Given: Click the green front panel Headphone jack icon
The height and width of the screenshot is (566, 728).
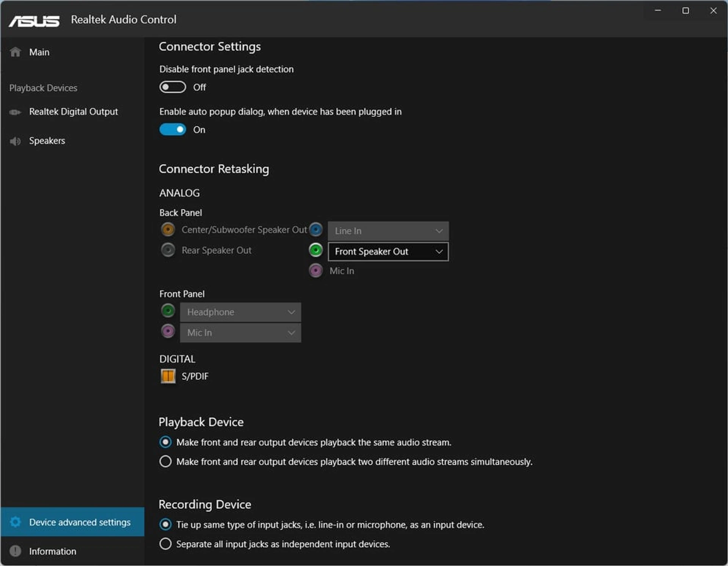Looking at the screenshot, I should pyautogui.click(x=168, y=311).
